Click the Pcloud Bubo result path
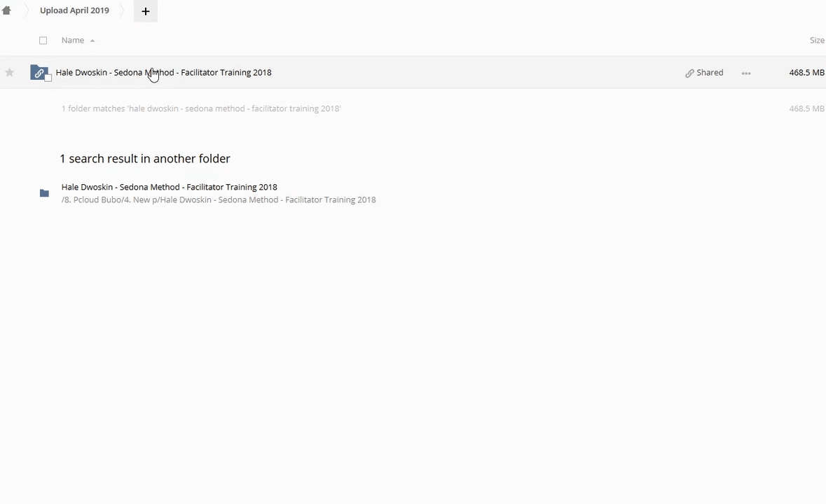Image resolution: width=826 pixels, height=504 pixels. tap(218, 200)
